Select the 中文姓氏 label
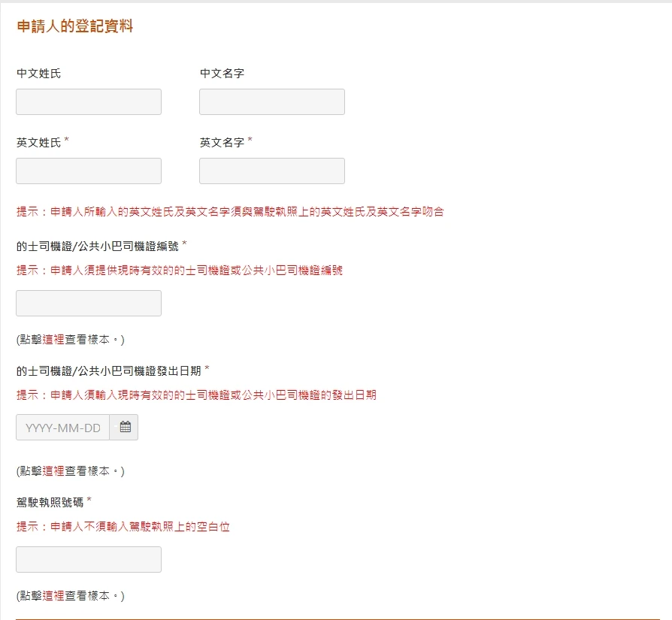The image size is (672, 620). pos(39,74)
